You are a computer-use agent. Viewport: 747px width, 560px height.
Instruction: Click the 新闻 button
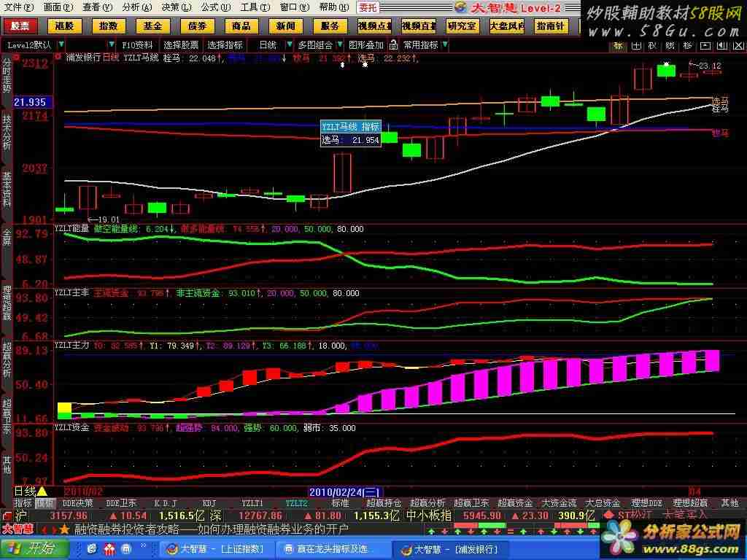pyautogui.click(x=286, y=26)
